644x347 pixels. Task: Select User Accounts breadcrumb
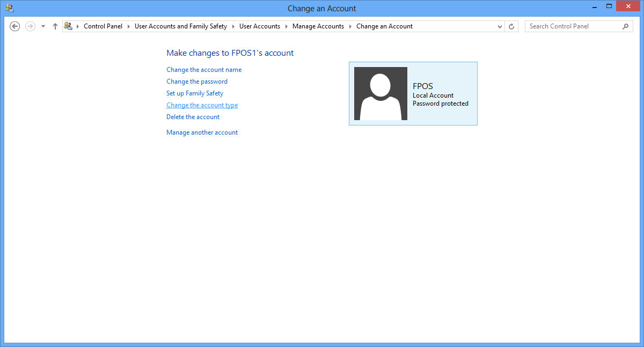[x=260, y=26]
